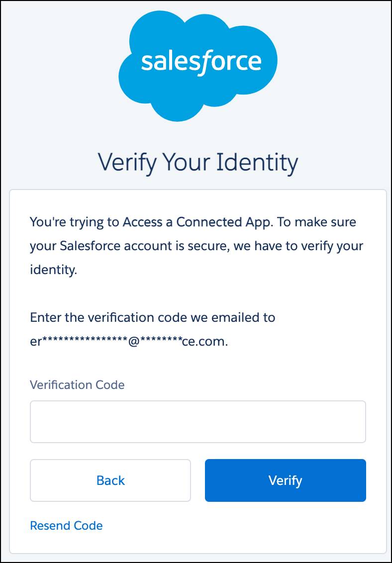Click the Enter the verification code sentence
Viewport: 392px width, 563px height.
pyautogui.click(x=153, y=317)
